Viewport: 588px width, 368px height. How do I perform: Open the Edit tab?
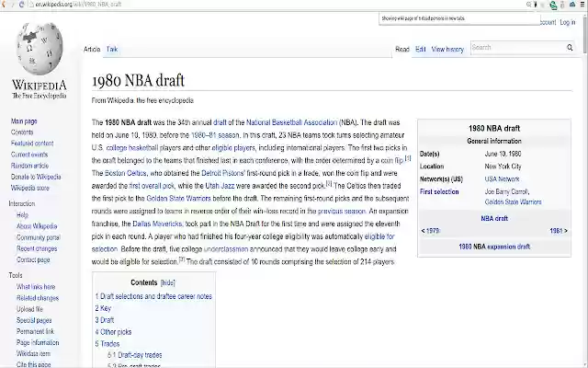pyautogui.click(x=421, y=49)
